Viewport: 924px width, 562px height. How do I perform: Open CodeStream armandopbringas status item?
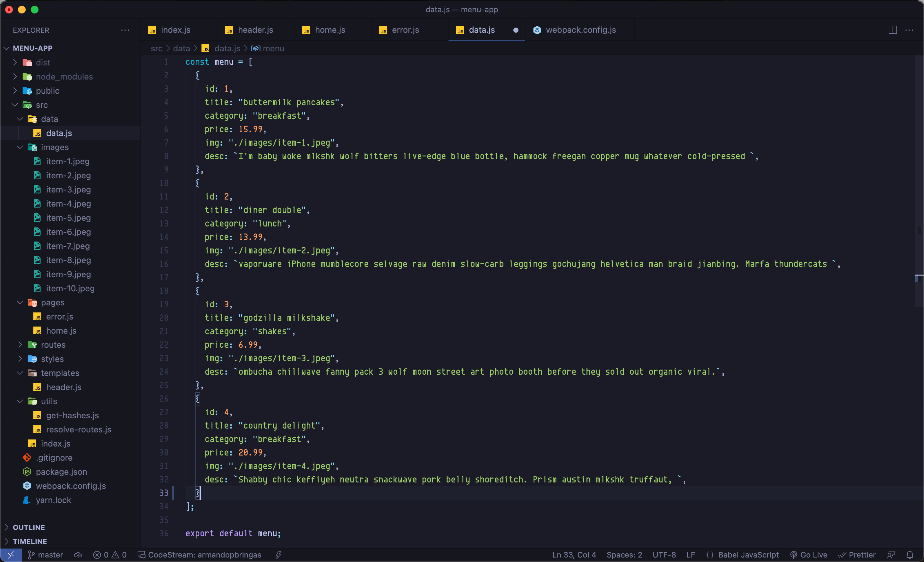coord(199,555)
